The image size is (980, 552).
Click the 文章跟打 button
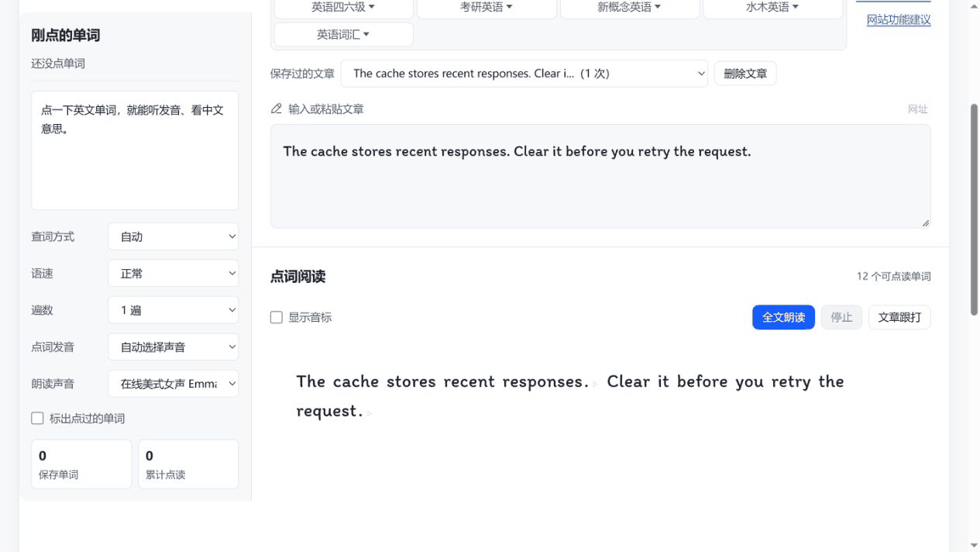coord(899,317)
